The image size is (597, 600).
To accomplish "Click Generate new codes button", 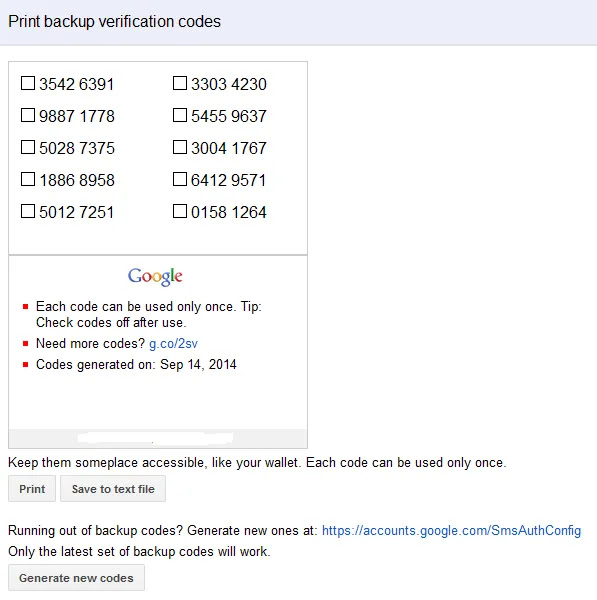I will [77, 578].
